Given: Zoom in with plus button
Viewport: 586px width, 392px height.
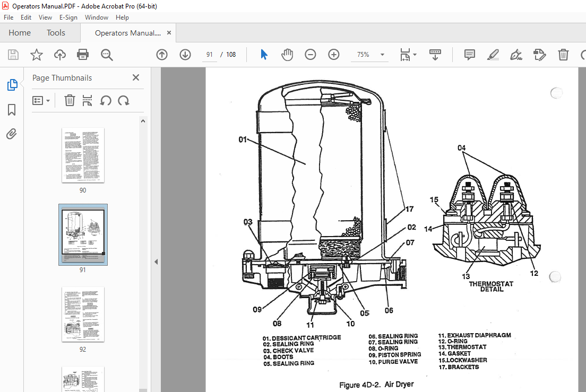Looking at the screenshot, I should pos(334,55).
